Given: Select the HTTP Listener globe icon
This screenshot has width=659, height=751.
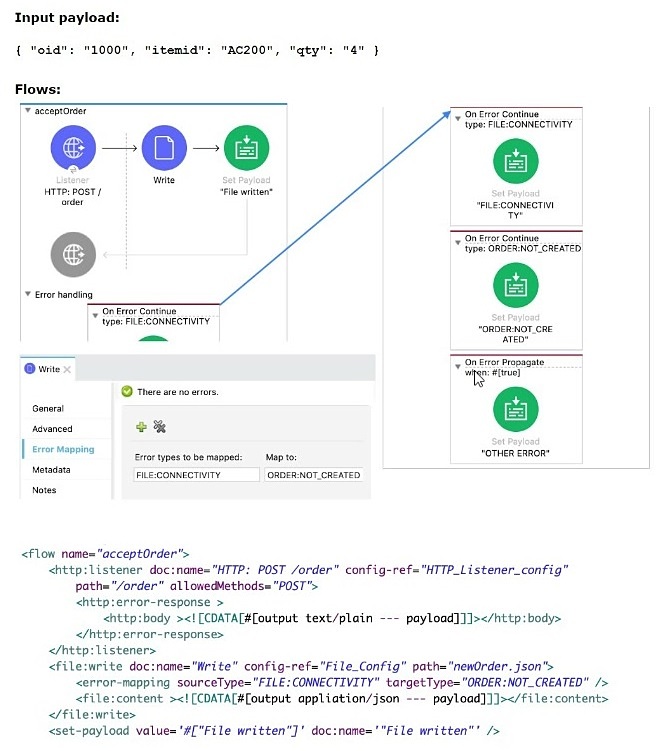Looking at the screenshot, I should [x=73, y=148].
